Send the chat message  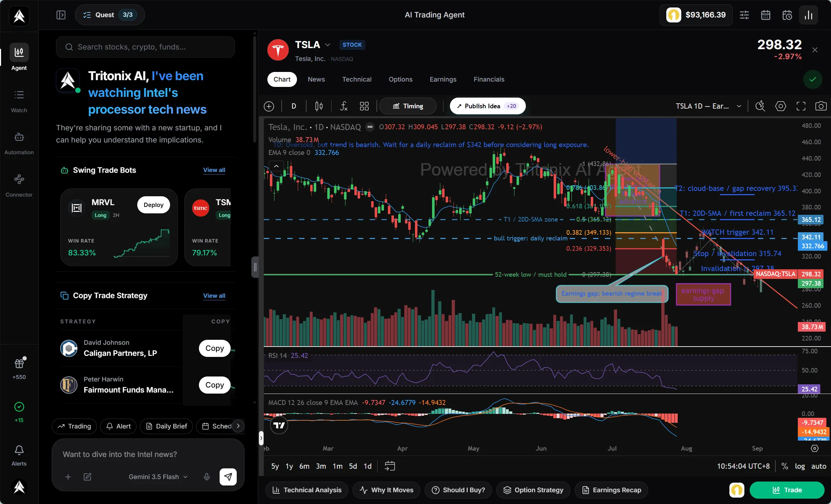[x=228, y=477]
